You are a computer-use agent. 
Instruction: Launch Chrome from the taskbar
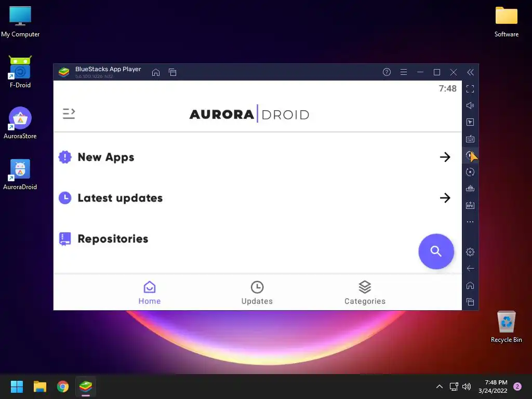pos(63,387)
